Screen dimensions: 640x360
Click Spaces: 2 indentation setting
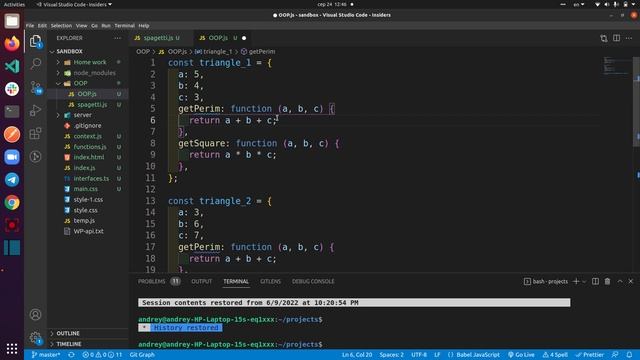click(x=391, y=355)
